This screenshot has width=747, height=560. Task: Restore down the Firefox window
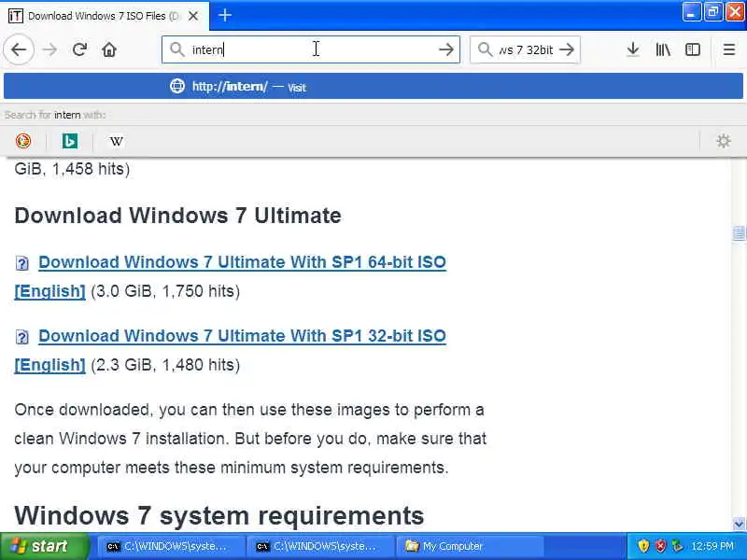click(x=713, y=12)
